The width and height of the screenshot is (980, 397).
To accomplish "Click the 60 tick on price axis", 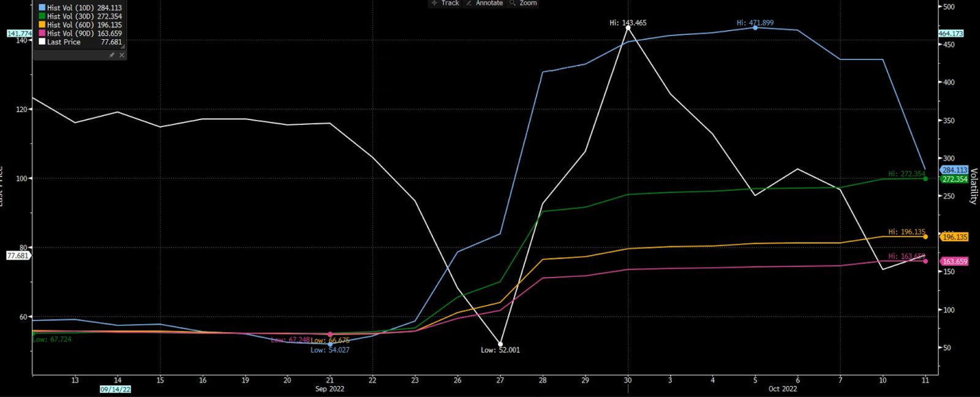I will click(x=23, y=317).
